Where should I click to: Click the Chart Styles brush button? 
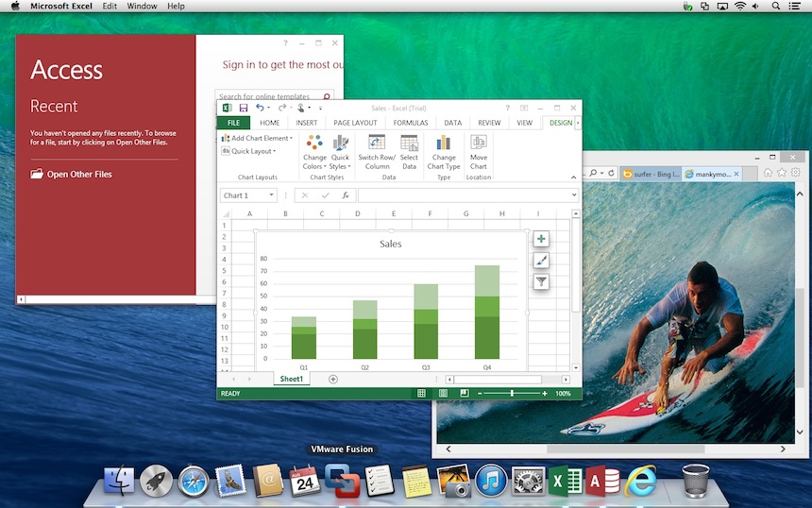point(541,261)
